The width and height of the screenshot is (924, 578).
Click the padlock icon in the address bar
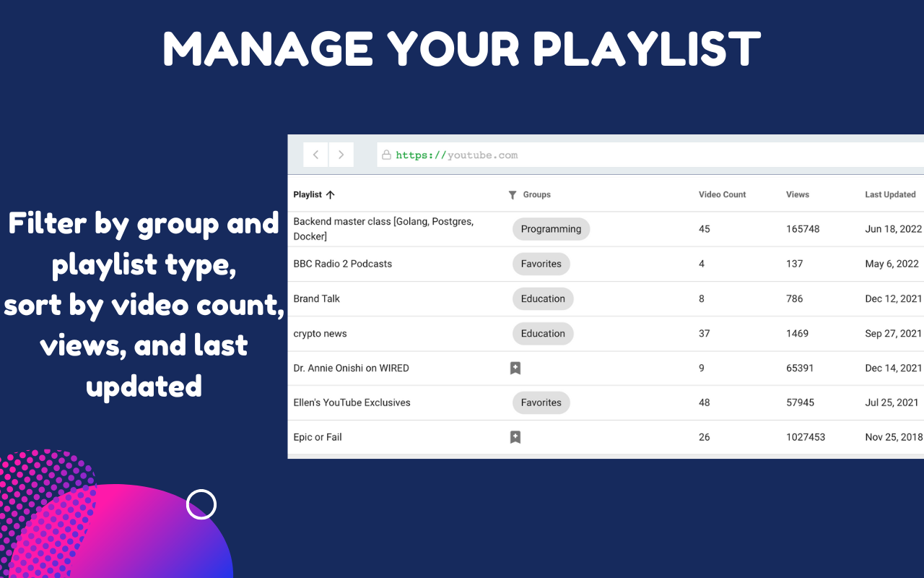point(386,155)
